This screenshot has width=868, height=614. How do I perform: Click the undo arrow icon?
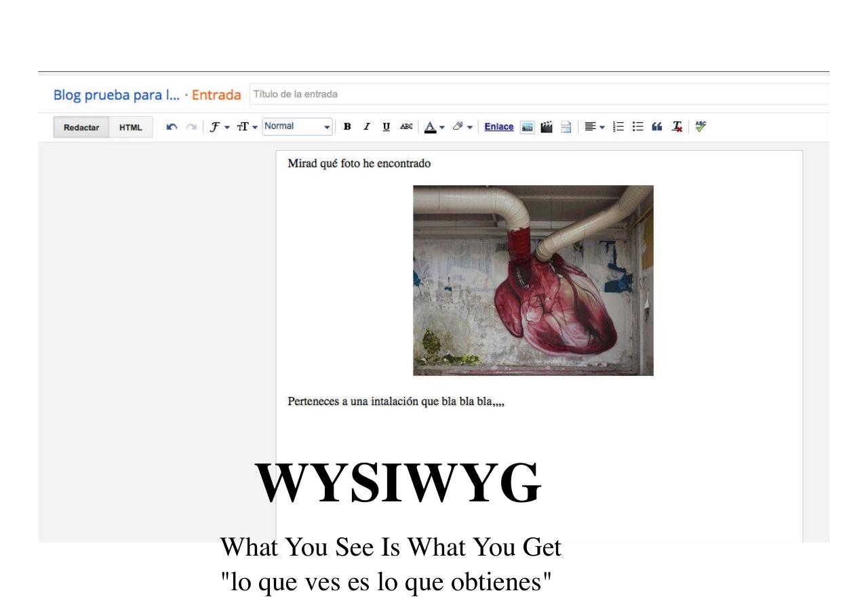click(172, 127)
